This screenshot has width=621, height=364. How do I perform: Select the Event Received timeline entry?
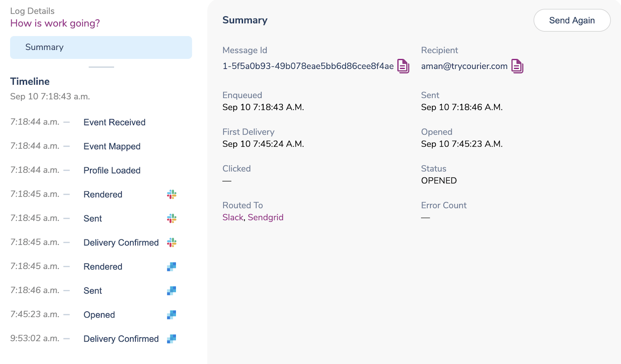coord(114,122)
